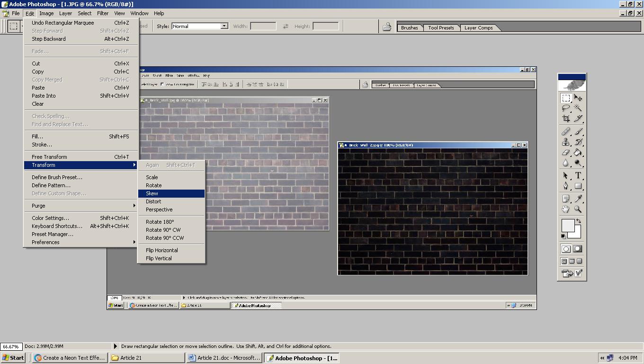
Task: Select the History Brush tool
Action: (x=578, y=142)
